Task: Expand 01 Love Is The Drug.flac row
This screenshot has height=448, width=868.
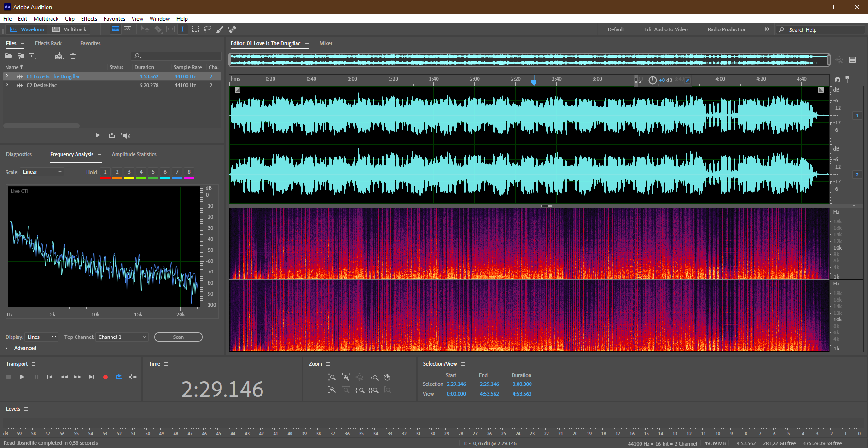Action: coord(7,76)
